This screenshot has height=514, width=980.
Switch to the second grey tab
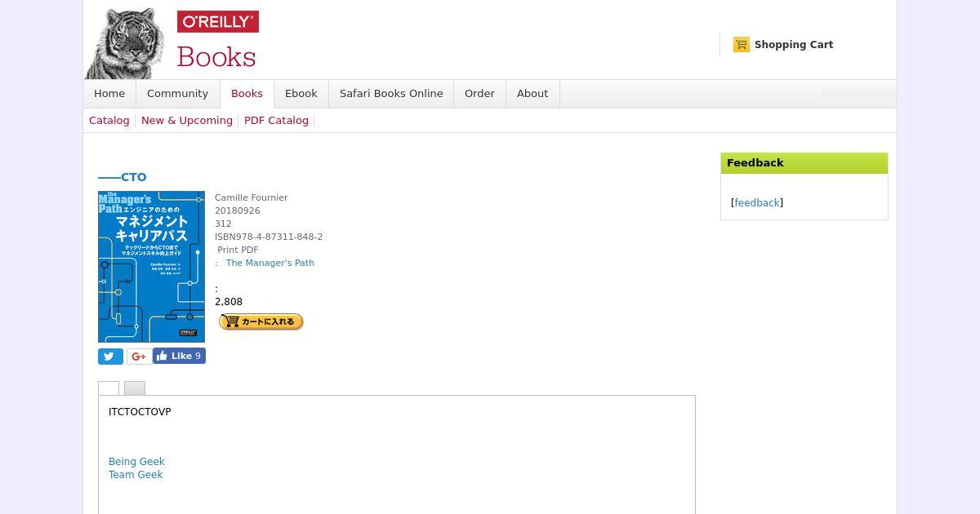(135, 388)
